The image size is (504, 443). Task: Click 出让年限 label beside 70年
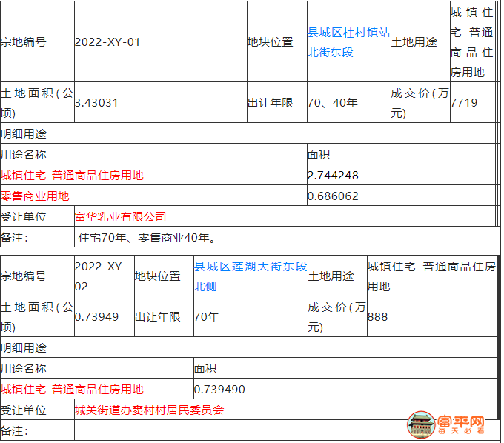pyautogui.click(x=157, y=317)
